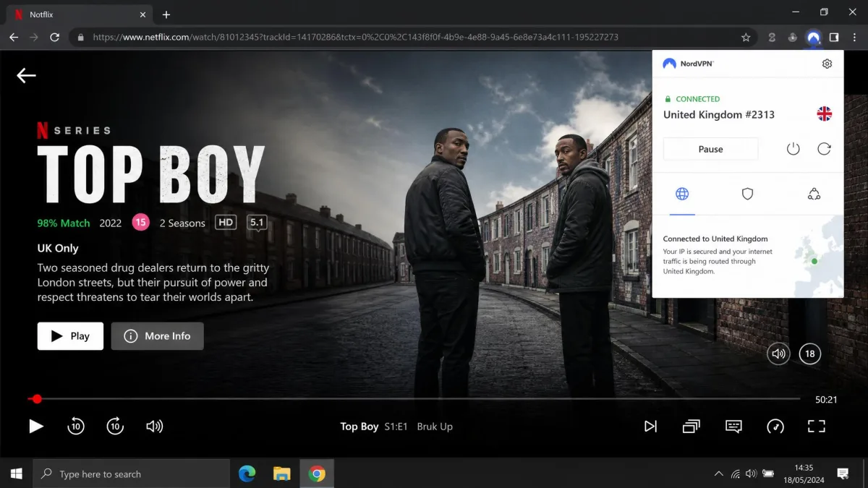The width and height of the screenshot is (868, 488).
Task: Click the address bar URL
Action: click(355, 37)
